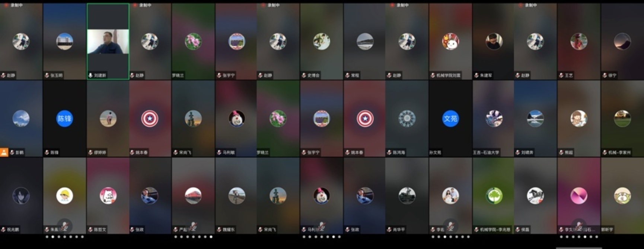This screenshot has width=644, height=249.
Task: Click the 孙文苑 name label
Action: [435, 152]
